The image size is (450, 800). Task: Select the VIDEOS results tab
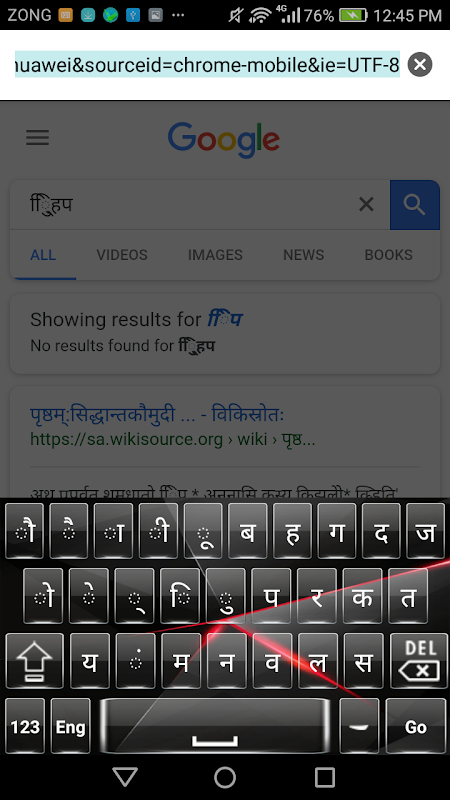pyautogui.click(x=122, y=255)
